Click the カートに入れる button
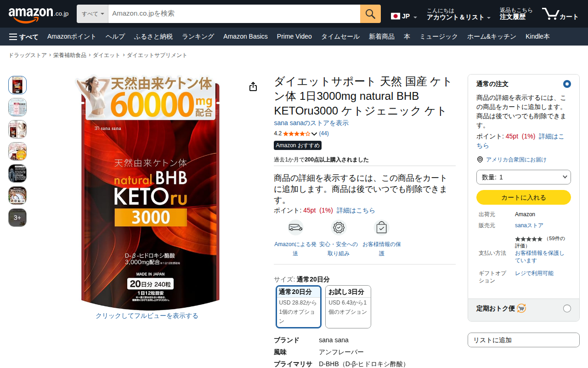588x368 pixels. point(524,197)
